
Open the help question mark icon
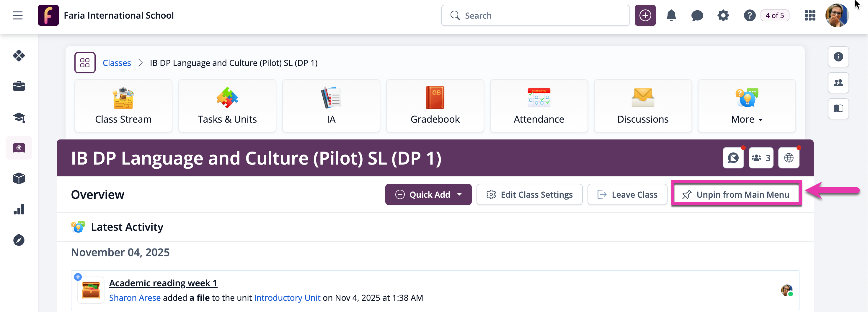click(x=749, y=16)
